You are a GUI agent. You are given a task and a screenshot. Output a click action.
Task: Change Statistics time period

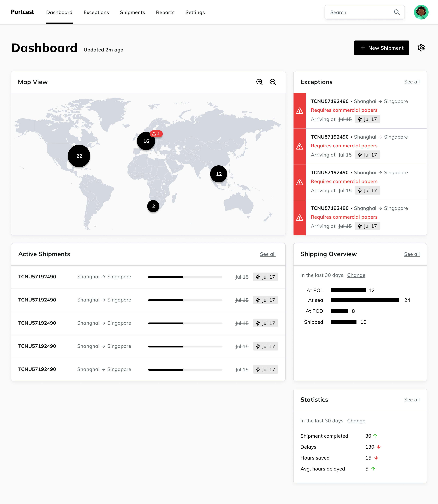tap(356, 421)
